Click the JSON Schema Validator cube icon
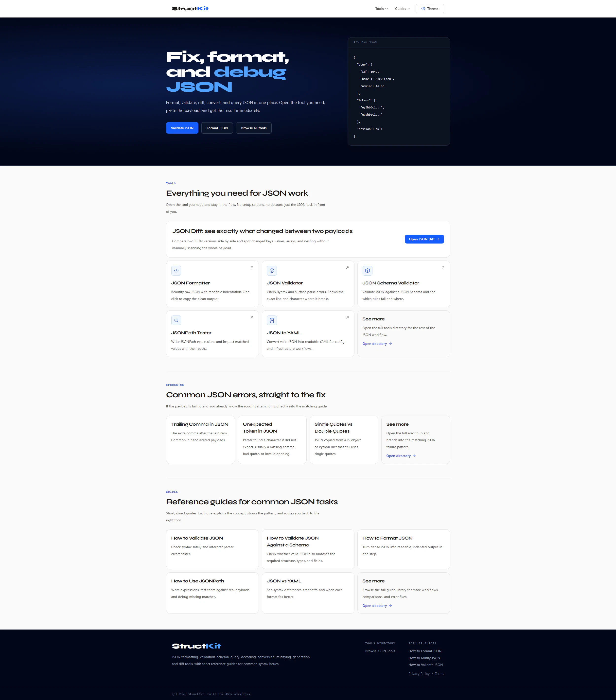Image resolution: width=616 pixels, height=700 pixels. [367, 271]
